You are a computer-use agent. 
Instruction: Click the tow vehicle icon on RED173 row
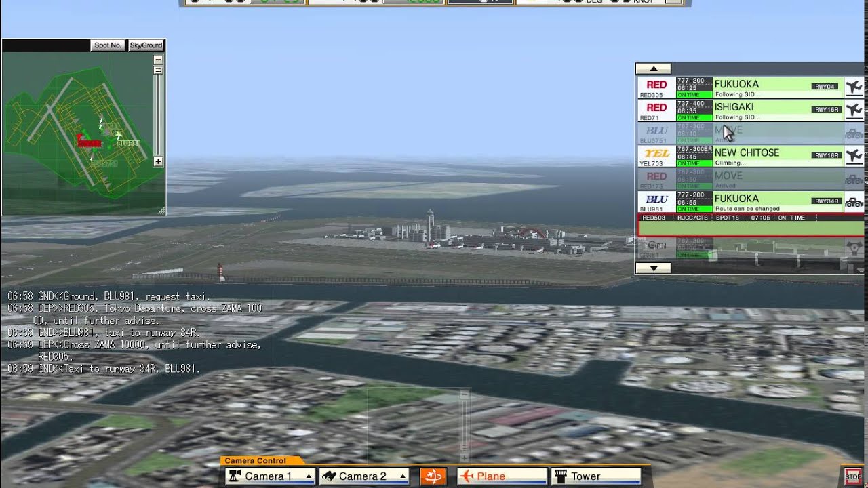click(x=854, y=180)
